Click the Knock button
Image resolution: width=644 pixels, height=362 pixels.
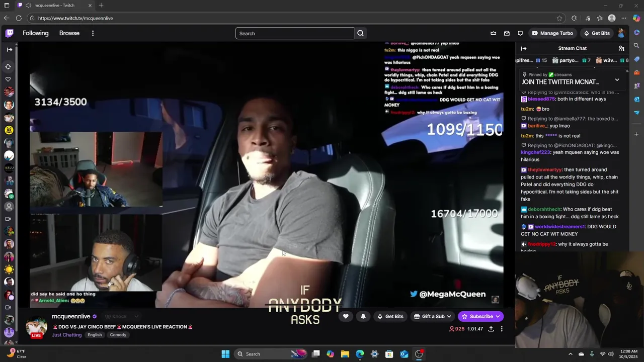point(116,316)
